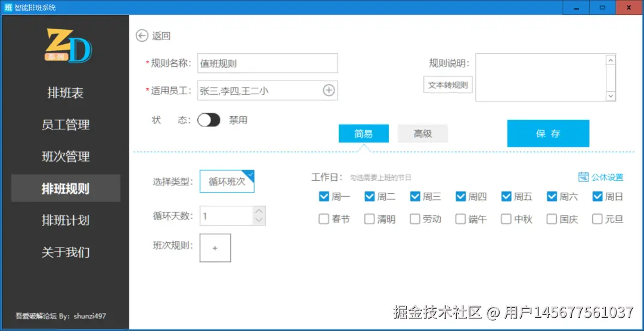
Task: Uncheck the 周二 checkbox
Action: pyautogui.click(x=369, y=197)
